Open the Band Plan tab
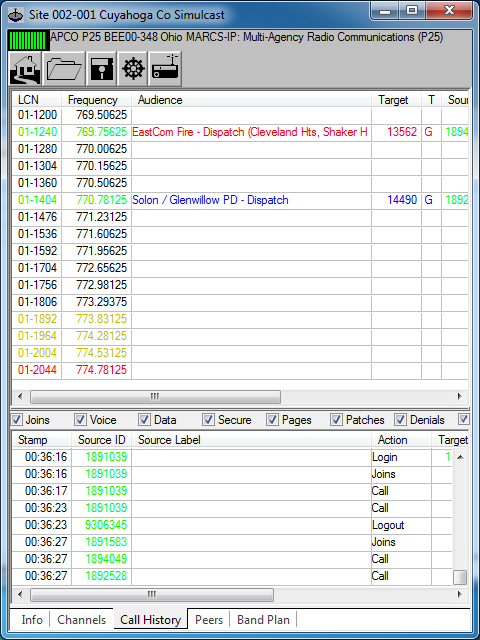480x640 pixels. click(263, 620)
